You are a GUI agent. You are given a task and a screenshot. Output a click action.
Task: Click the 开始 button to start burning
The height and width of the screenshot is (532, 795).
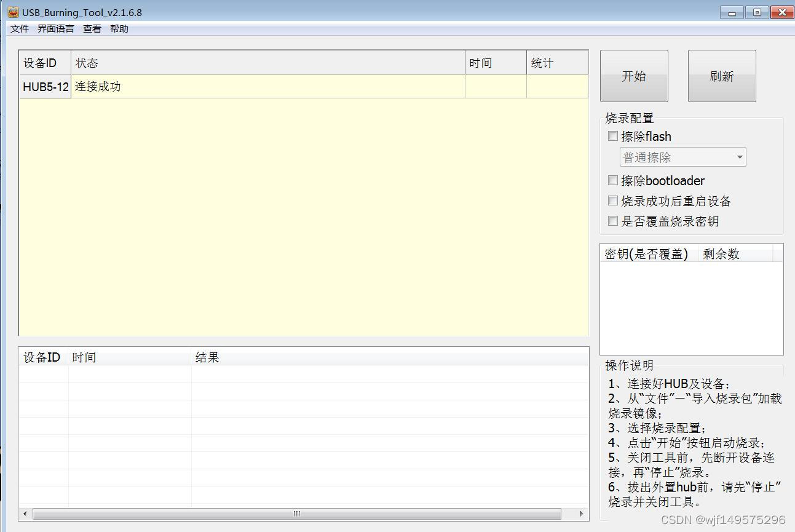tap(634, 76)
